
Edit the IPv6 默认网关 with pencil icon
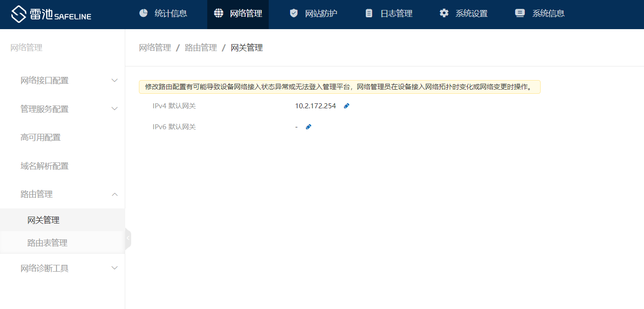pos(308,127)
